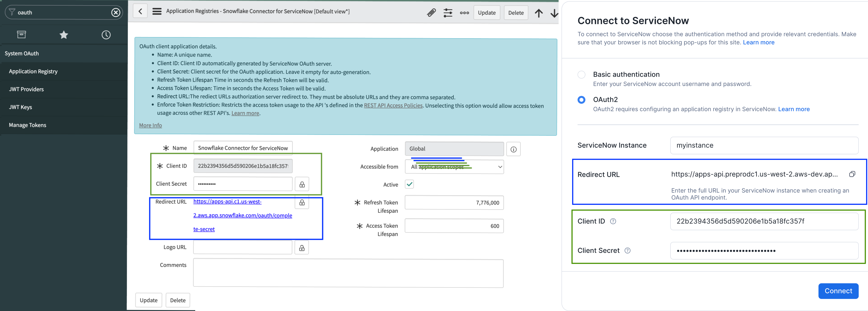The image size is (868, 311).
Task: Select the OAuth2 radio option
Action: [x=581, y=100]
